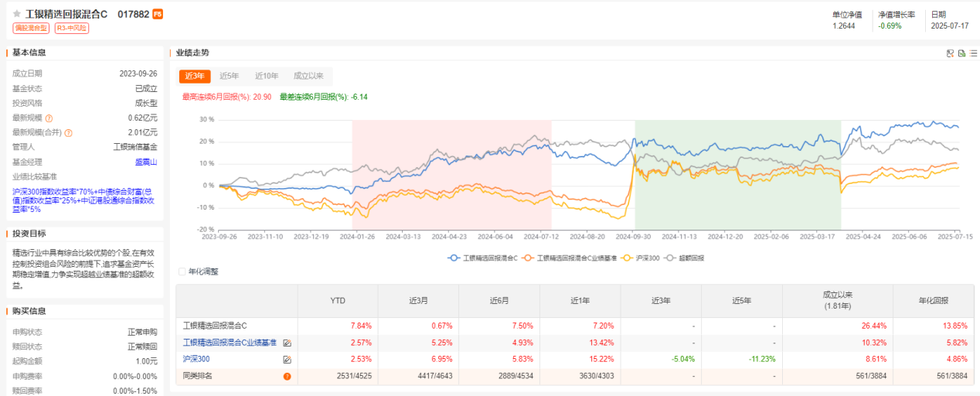The width and height of the screenshot is (980, 396).
Task: Click the 近6月 column header
Action: pos(499,301)
